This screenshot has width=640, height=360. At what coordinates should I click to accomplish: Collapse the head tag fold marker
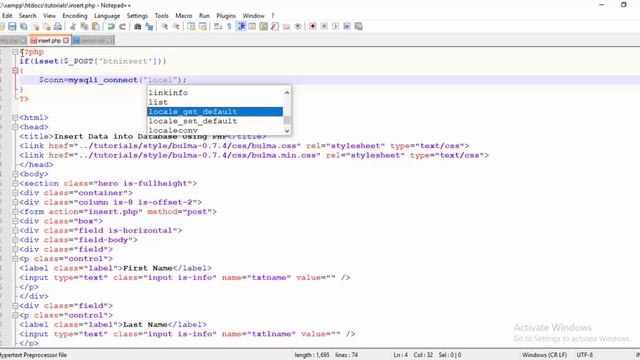tap(15, 127)
